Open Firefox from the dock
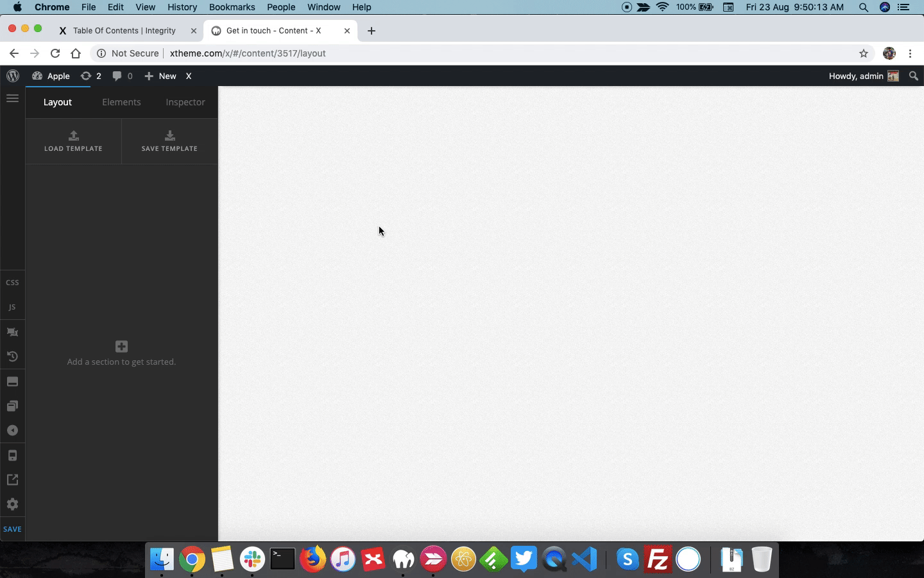 (312, 559)
